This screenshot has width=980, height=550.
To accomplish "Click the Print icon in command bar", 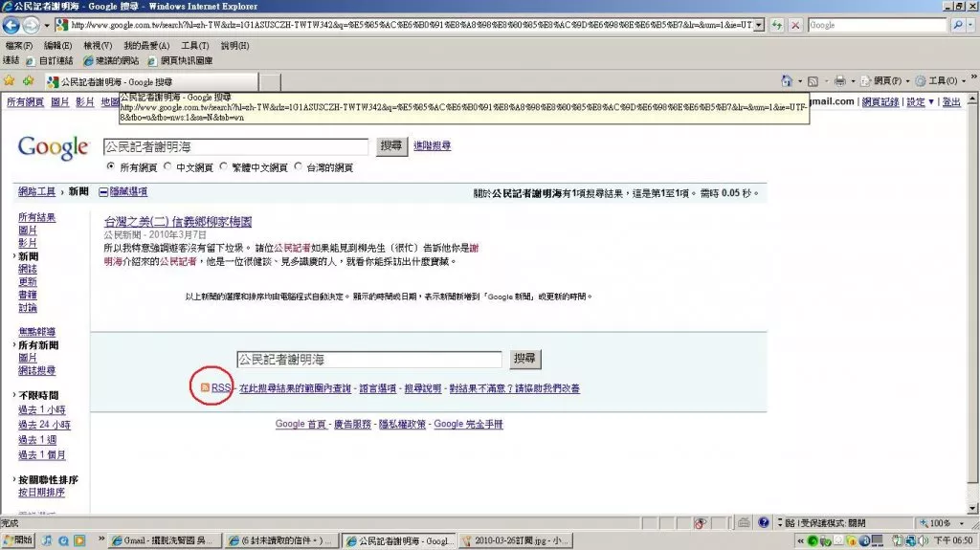I will (840, 81).
